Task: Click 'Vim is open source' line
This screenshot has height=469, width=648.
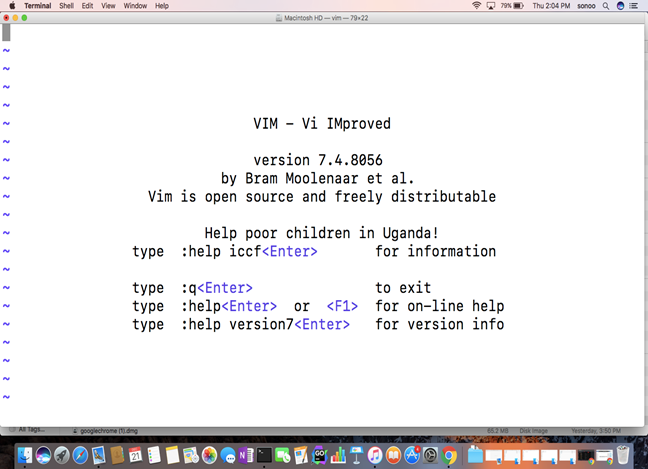Action: pos(322,197)
